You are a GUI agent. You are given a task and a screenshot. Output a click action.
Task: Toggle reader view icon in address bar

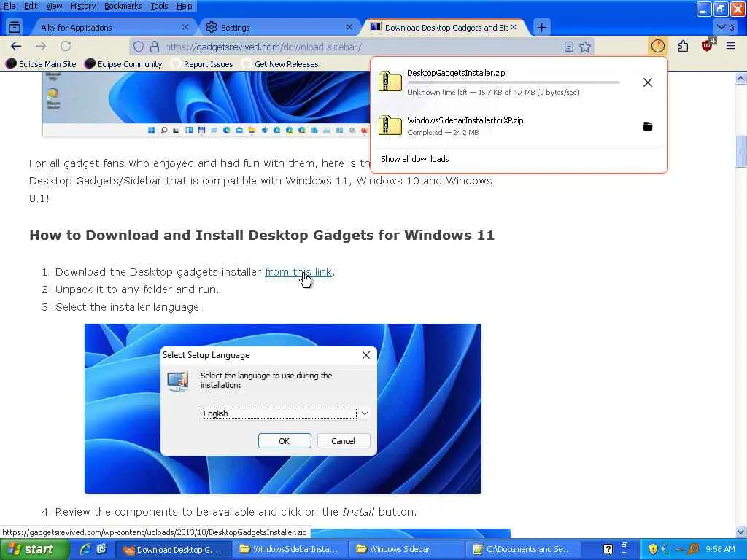point(569,47)
